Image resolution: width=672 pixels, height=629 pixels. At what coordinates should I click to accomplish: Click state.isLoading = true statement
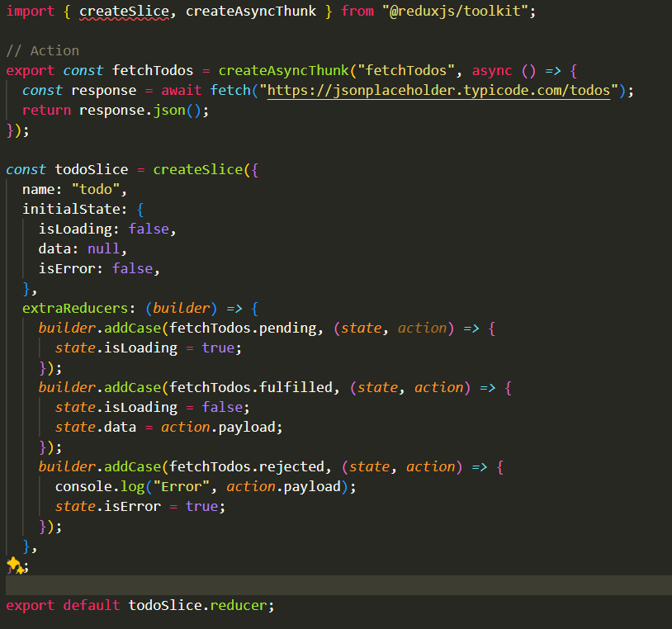point(149,348)
